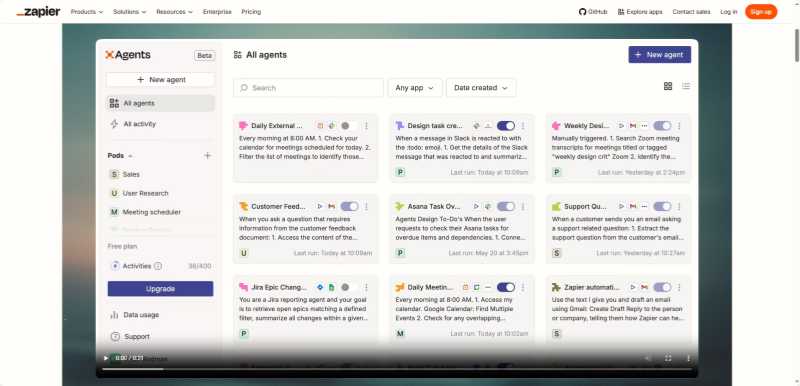Click the Upgrade button
Screen dimensions: 800x386
(160, 289)
